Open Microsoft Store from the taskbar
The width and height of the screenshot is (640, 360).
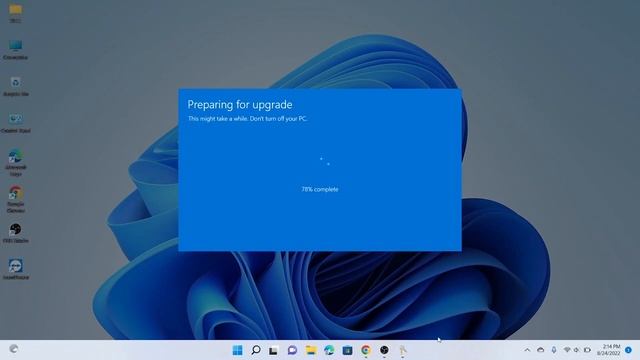(347, 350)
